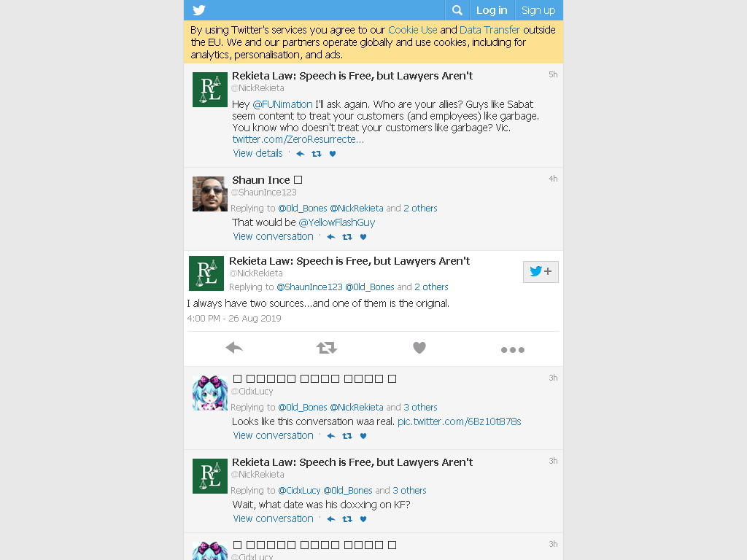The width and height of the screenshot is (747, 560).
Task: Click the Follow button with bird plus
Action: [541, 272]
